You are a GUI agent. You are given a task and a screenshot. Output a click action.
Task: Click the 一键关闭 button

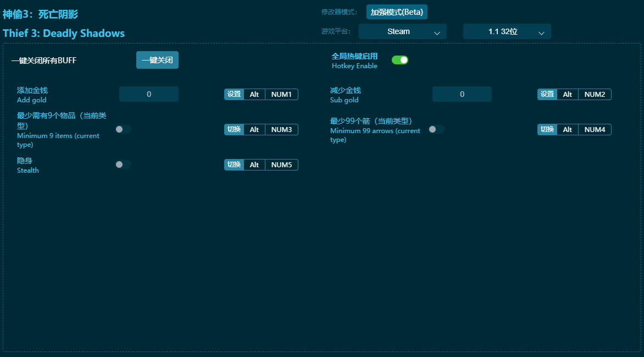pyautogui.click(x=157, y=60)
